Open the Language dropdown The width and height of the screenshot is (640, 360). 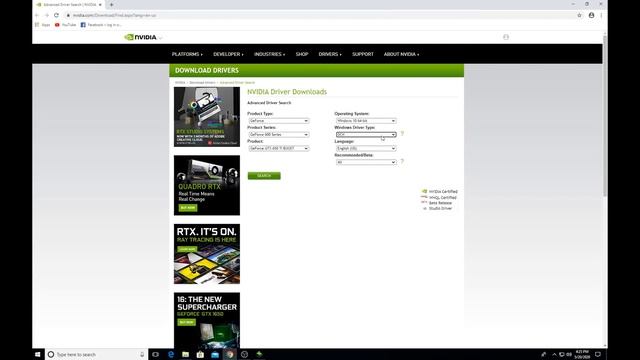click(x=366, y=148)
